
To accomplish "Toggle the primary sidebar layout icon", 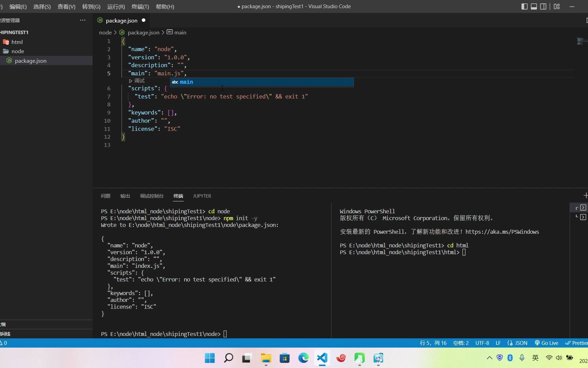I will 524,6.
